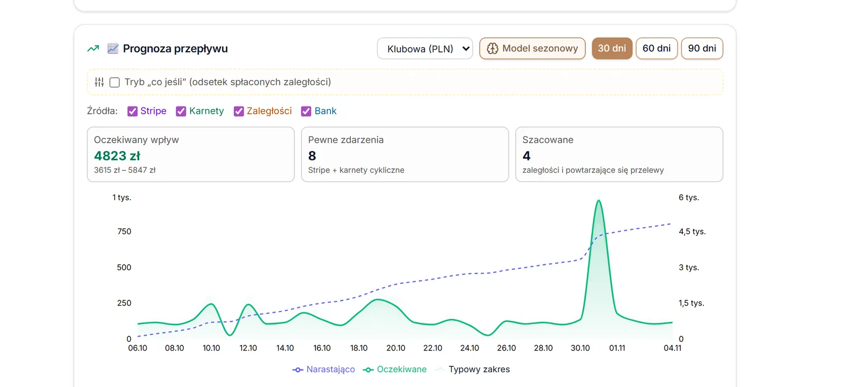Uncheck the Zaległości source checkbox
868x387 pixels.
coord(239,111)
